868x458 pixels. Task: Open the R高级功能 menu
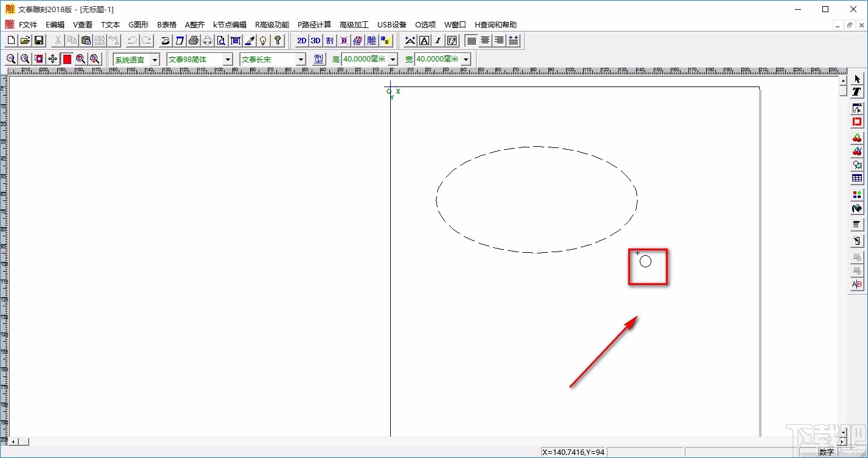(272, 25)
